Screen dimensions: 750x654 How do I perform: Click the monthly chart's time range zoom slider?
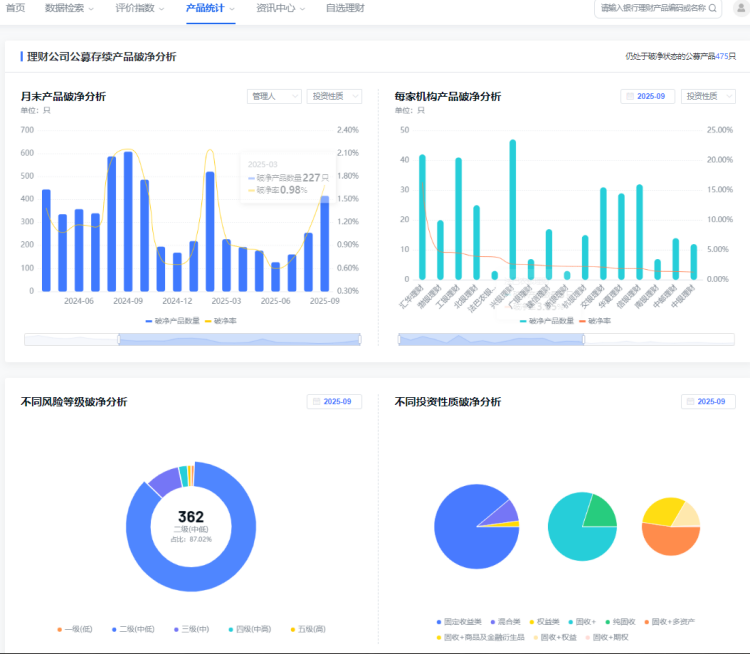tap(191, 340)
